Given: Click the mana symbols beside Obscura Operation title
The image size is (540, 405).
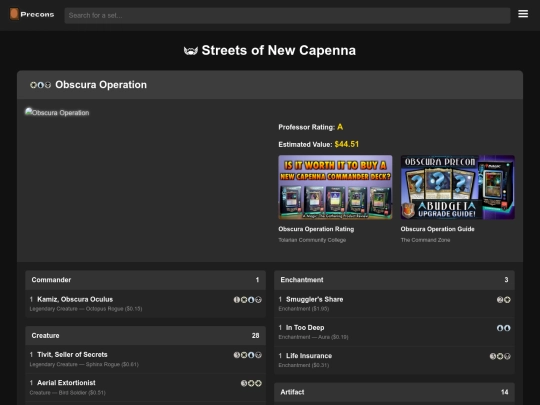Looking at the screenshot, I should [40, 85].
